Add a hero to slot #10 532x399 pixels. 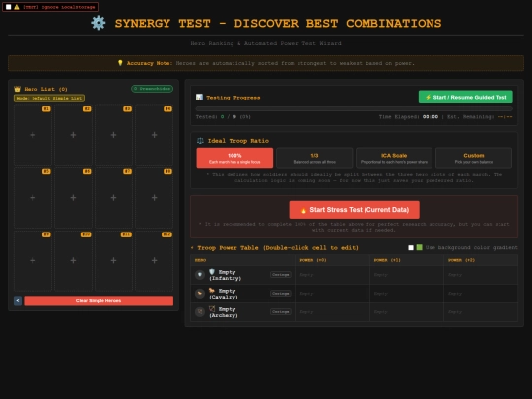pyautogui.click(x=73, y=260)
